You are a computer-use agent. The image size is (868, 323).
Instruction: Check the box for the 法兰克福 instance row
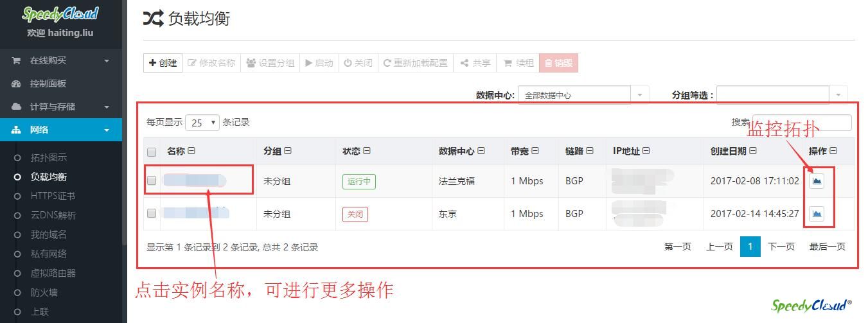point(152,181)
